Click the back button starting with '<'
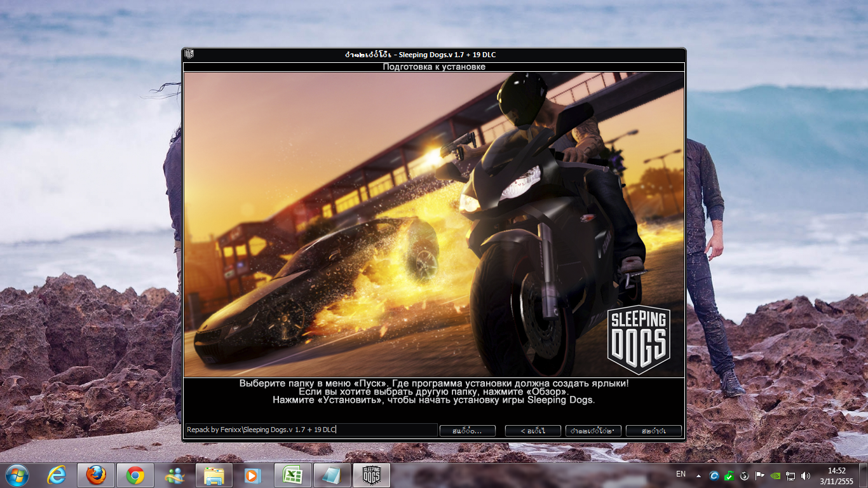 [x=533, y=431]
